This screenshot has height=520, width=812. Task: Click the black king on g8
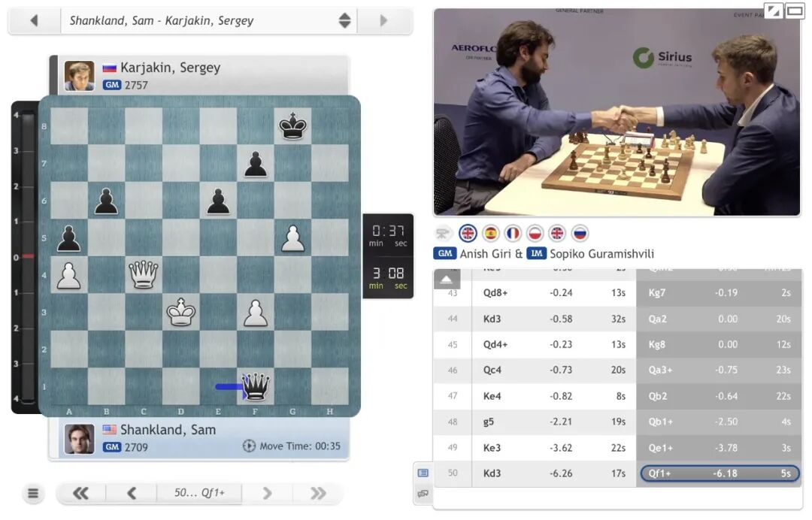[x=293, y=127]
